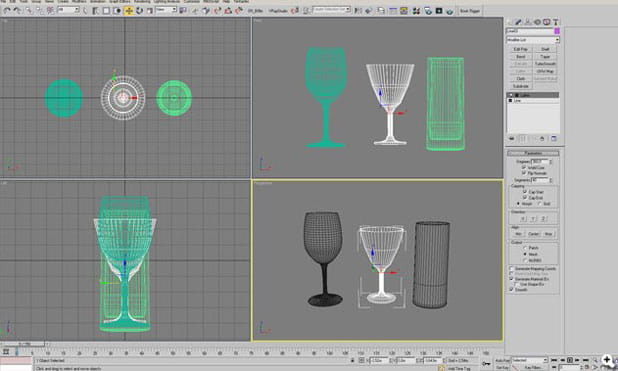Click the Undo arrow icon

tap(6, 11)
